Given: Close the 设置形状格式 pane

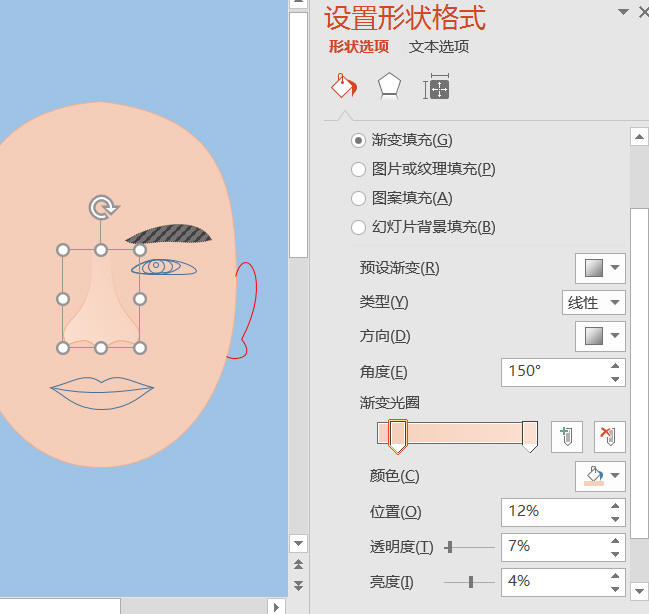Looking at the screenshot, I should 644,12.
